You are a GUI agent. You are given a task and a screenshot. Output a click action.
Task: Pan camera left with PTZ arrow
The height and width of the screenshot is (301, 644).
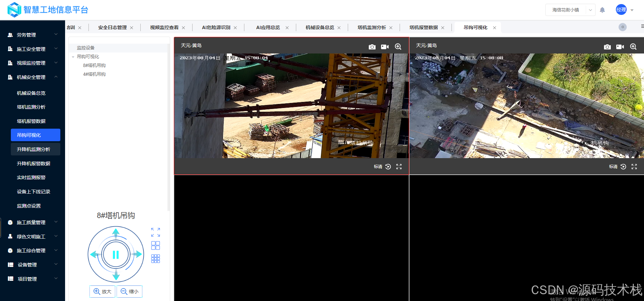95,254
